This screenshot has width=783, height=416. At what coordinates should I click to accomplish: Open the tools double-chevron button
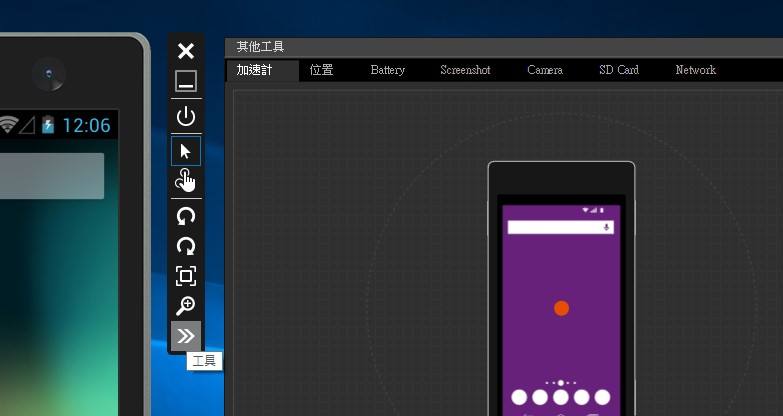[186, 336]
